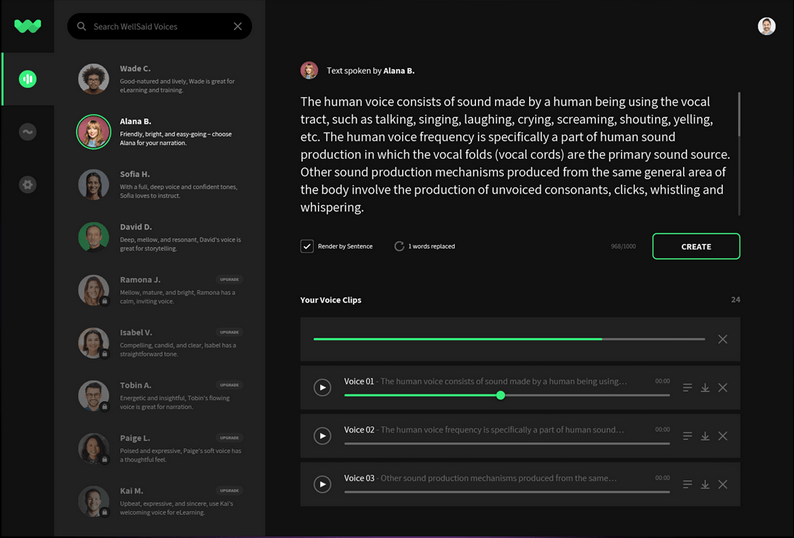Clear the voice search field

pos(237,26)
